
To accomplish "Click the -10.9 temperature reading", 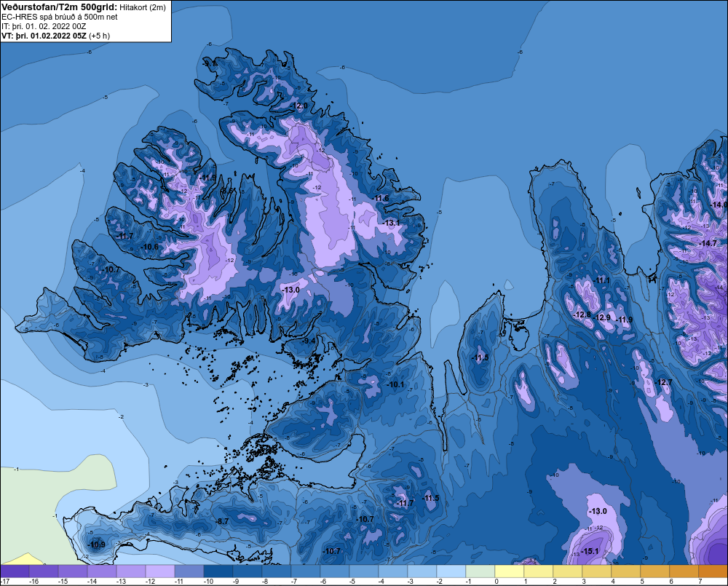I will pyautogui.click(x=97, y=545).
